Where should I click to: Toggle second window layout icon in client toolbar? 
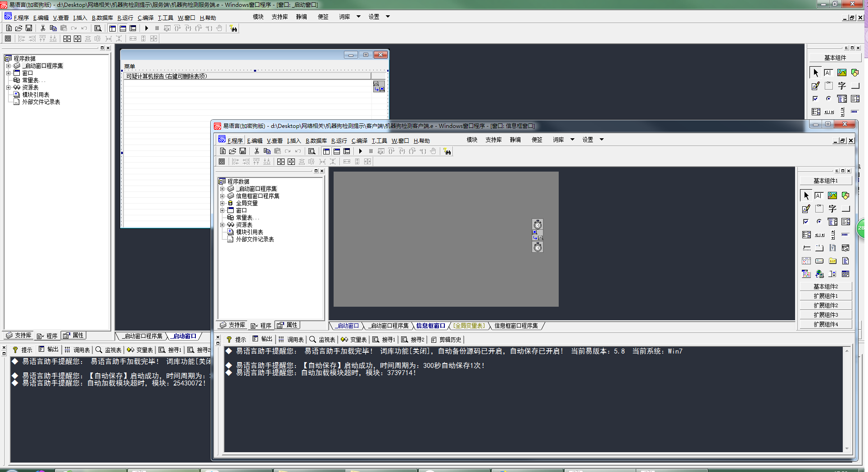[x=337, y=151]
